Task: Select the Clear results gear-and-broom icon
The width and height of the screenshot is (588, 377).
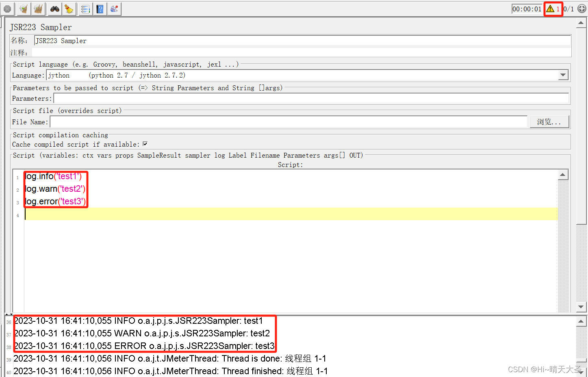Action: coord(23,9)
